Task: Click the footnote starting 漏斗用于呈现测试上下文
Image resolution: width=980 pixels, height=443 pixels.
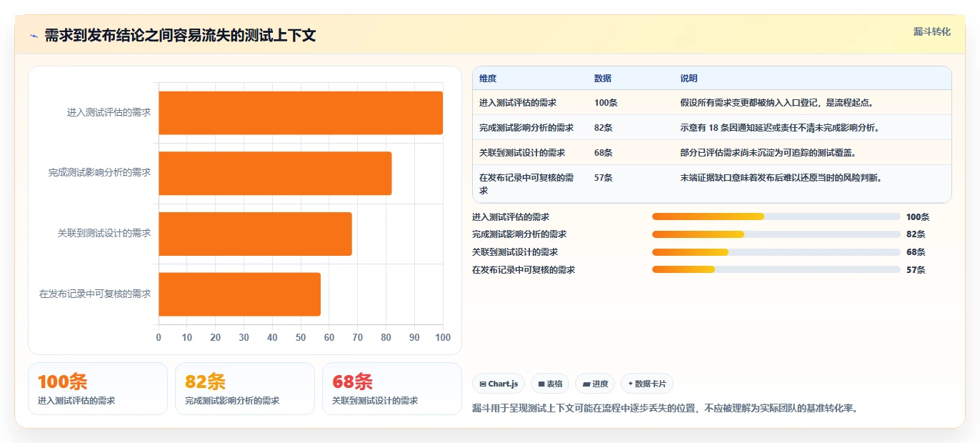Action: (x=665, y=409)
